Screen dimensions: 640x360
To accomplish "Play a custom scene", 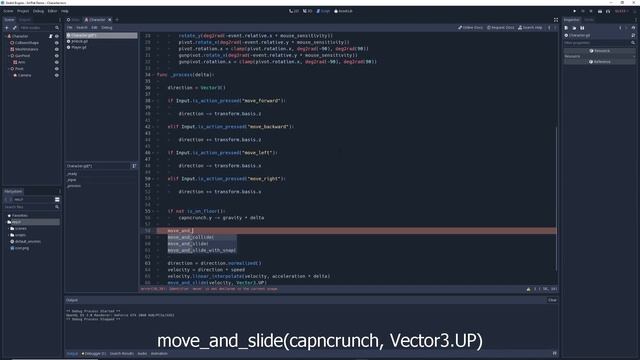I will pyautogui.click(x=608, y=11).
